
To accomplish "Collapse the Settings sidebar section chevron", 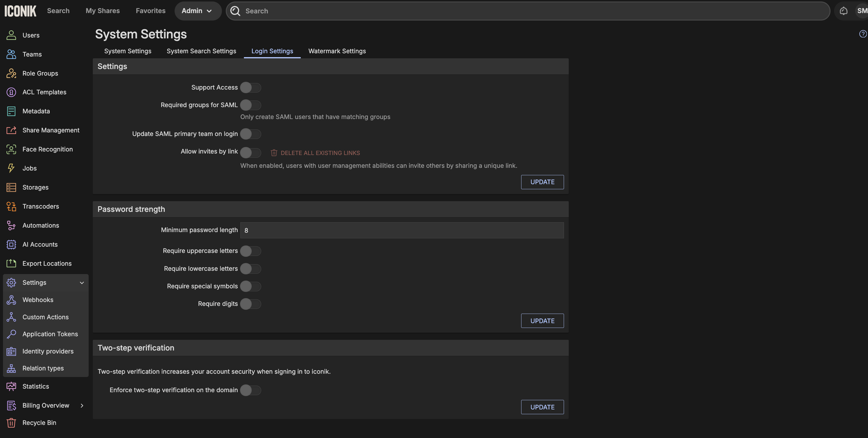I will click(x=82, y=283).
